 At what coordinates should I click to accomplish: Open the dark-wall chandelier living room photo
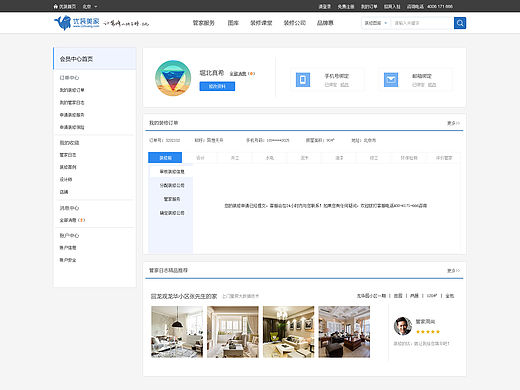[x=288, y=332]
